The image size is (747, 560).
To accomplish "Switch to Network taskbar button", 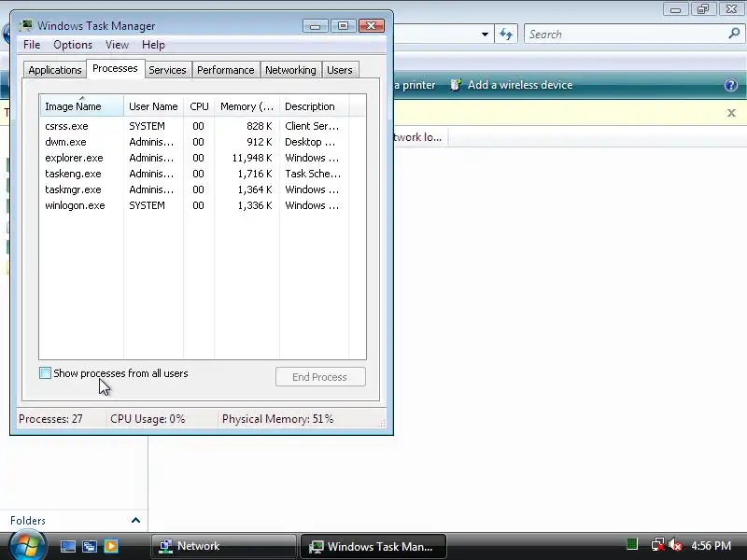I will click(x=224, y=546).
